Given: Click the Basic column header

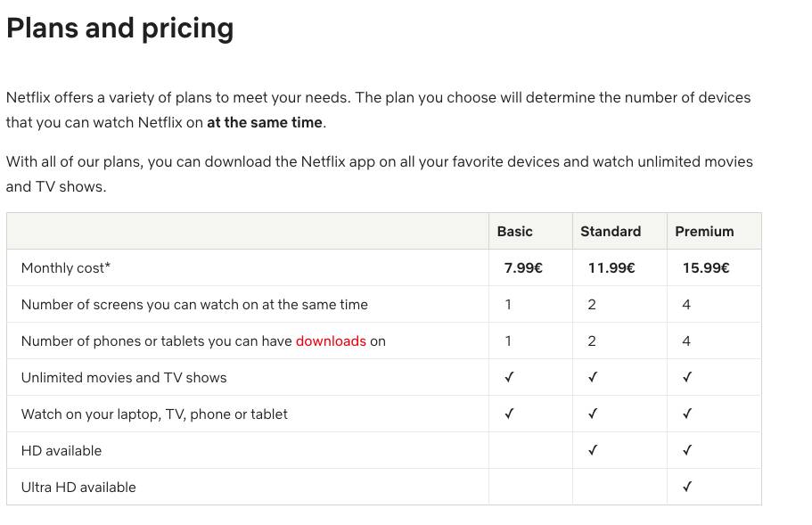Looking at the screenshot, I should [x=515, y=232].
